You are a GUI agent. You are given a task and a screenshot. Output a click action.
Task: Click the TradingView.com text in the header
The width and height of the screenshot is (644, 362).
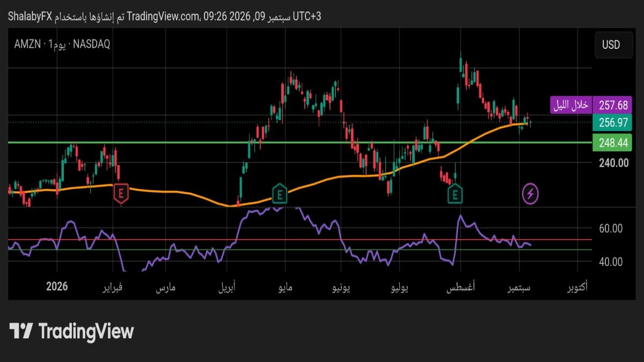point(164,16)
